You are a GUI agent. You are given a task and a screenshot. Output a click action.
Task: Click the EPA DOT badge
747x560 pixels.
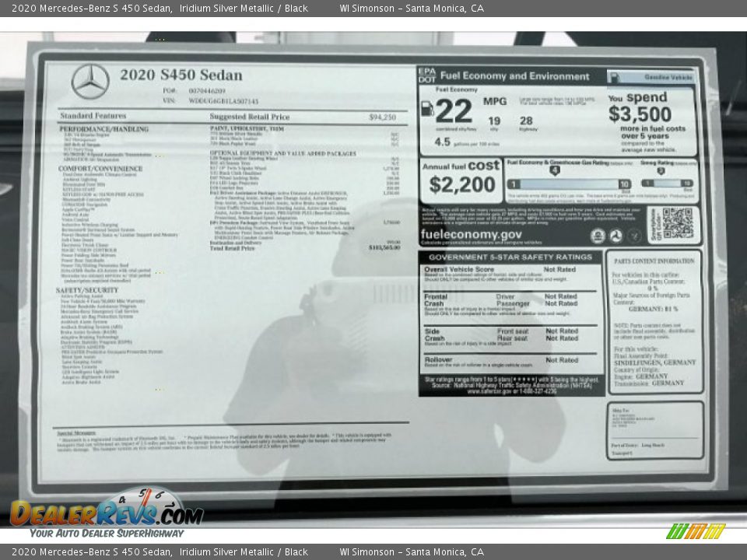coord(427,75)
